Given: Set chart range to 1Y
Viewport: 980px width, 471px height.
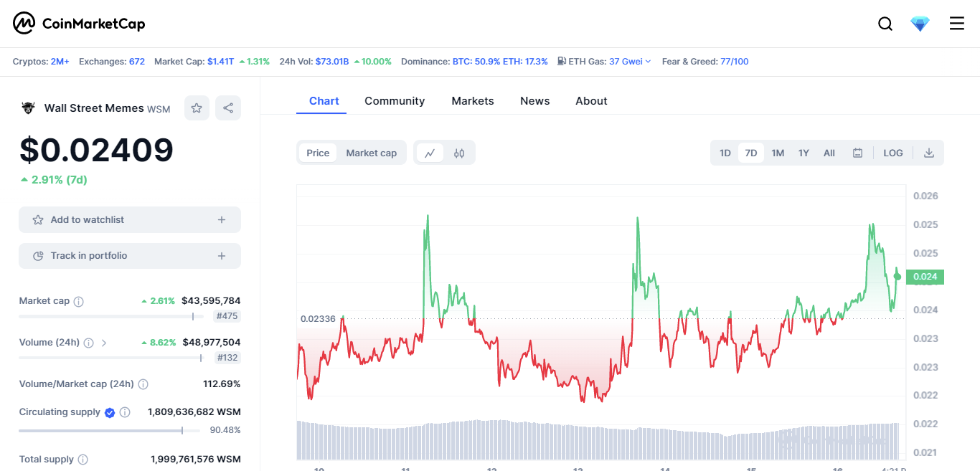Looking at the screenshot, I should click(x=804, y=153).
